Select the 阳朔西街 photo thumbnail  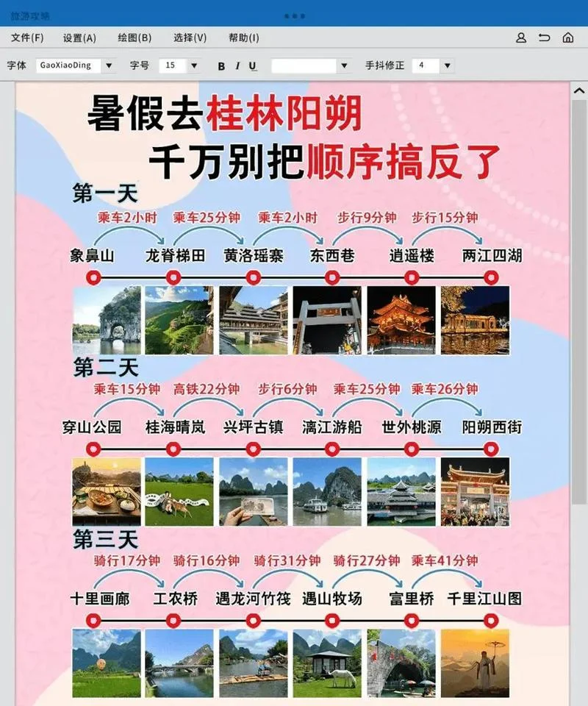(x=475, y=492)
